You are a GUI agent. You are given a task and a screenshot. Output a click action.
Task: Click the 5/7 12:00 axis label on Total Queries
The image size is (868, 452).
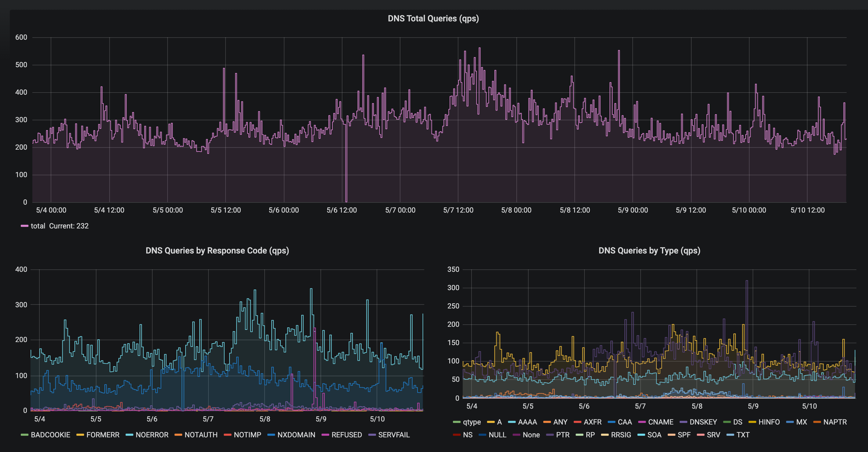click(x=458, y=210)
